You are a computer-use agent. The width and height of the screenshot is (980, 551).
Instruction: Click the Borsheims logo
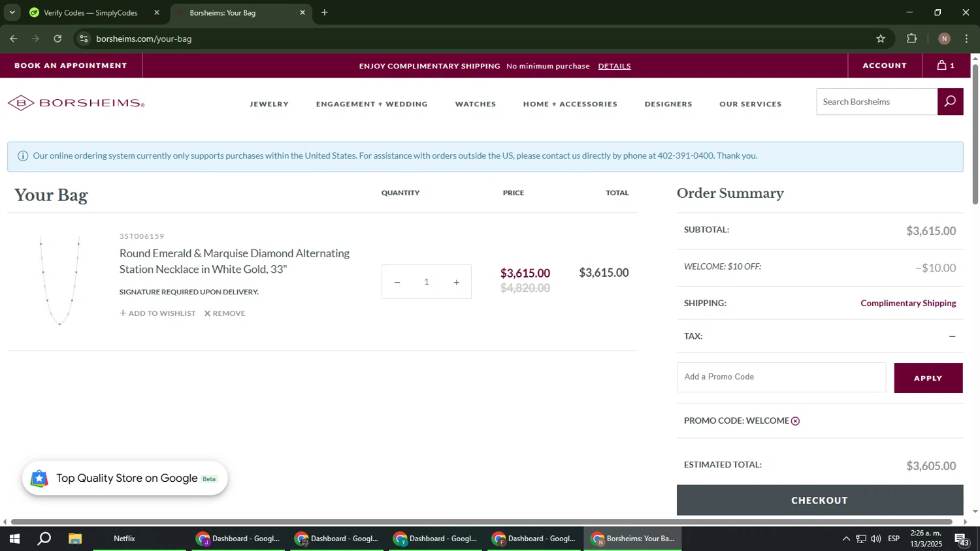[76, 103]
